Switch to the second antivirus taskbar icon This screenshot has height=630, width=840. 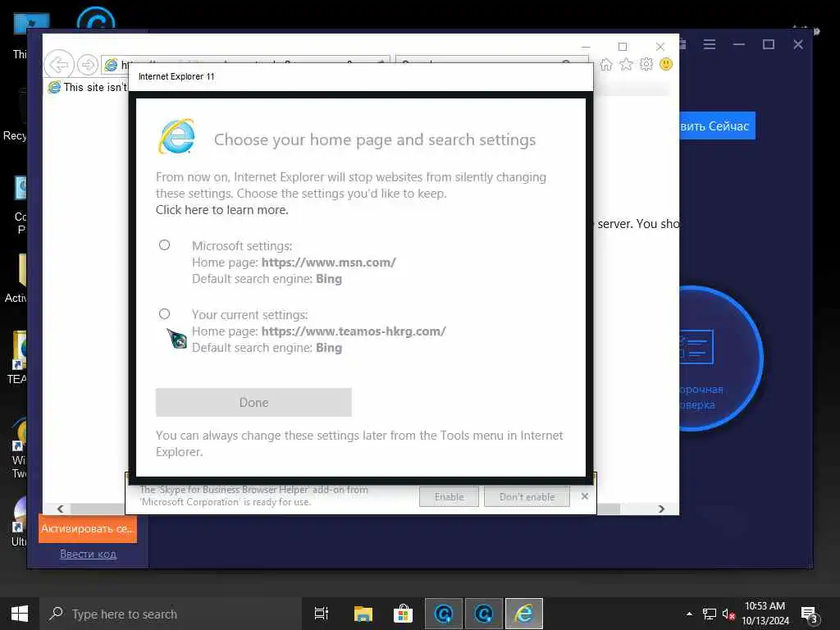click(484, 614)
